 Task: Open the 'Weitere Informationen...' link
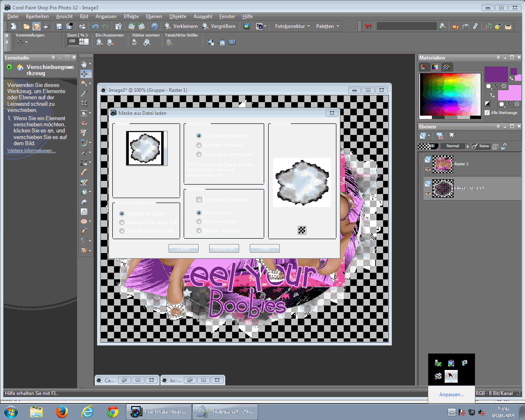point(31,151)
